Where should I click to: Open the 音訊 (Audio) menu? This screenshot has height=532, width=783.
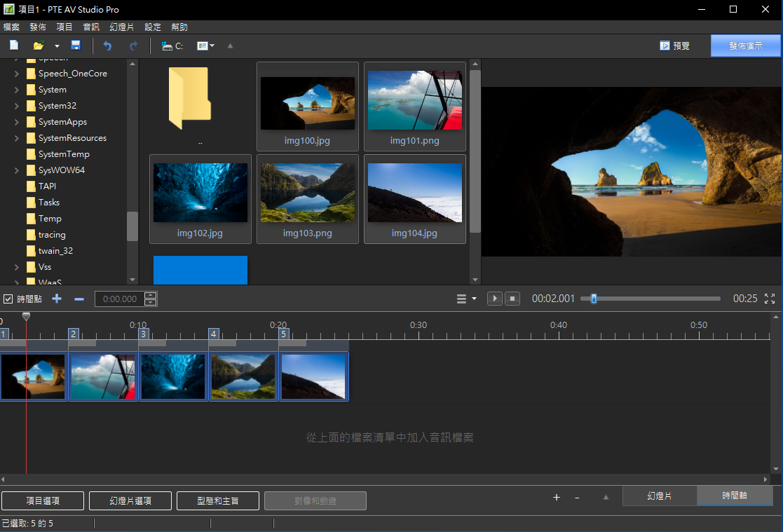91,27
